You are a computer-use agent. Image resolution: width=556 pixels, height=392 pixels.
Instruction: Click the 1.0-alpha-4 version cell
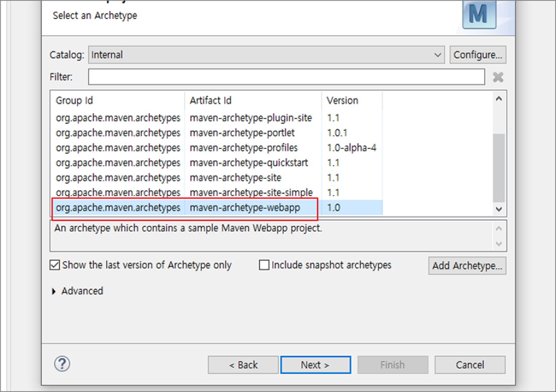[351, 148]
